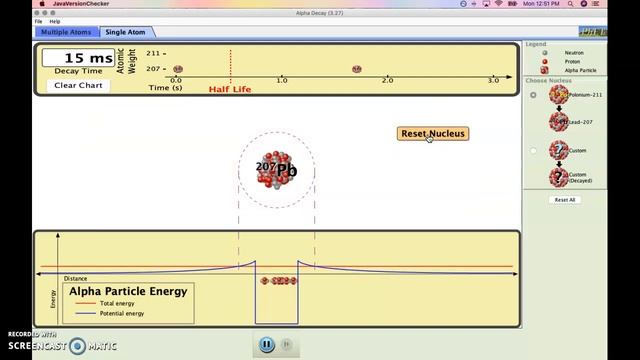Open Spotlight search magnifier icon
The width and height of the screenshot is (640, 360).
click(x=570, y=4)
